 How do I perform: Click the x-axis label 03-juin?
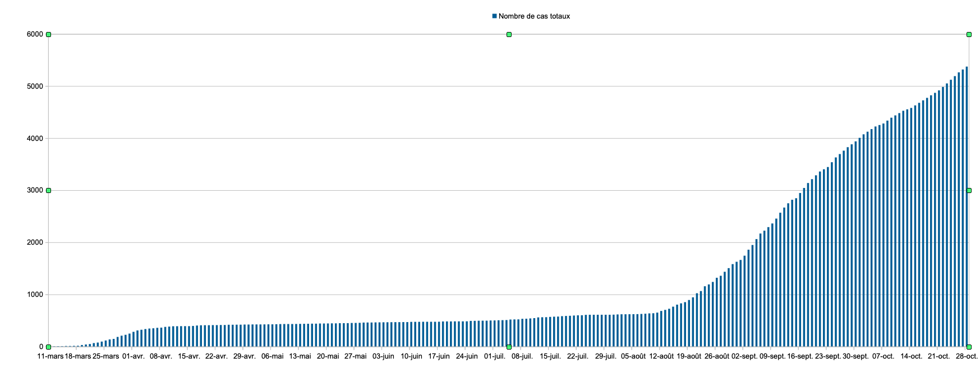(384, 356)
